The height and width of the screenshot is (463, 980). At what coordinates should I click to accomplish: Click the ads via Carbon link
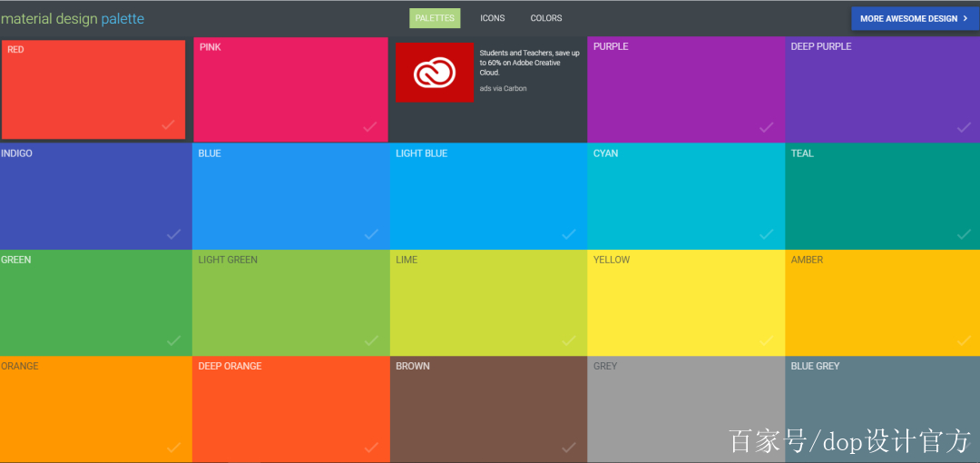[x=503, y=88]
